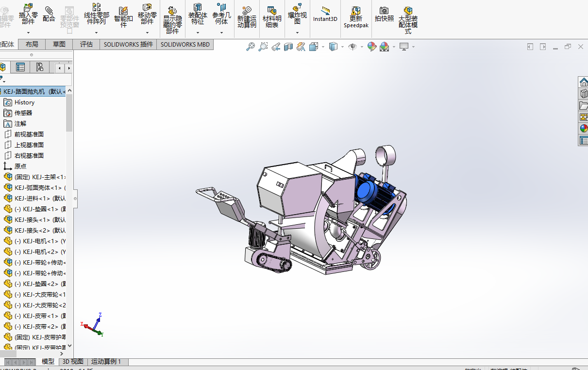The height and width of the screenshot is (370, 588).
Task: Open the SOLIDWORKS 插件 tab
Action: (128, 44)
